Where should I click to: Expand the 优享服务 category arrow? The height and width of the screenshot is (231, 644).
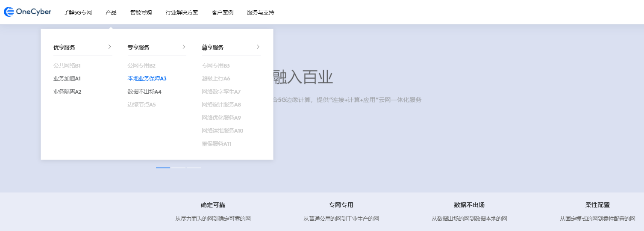click(109, 47)
